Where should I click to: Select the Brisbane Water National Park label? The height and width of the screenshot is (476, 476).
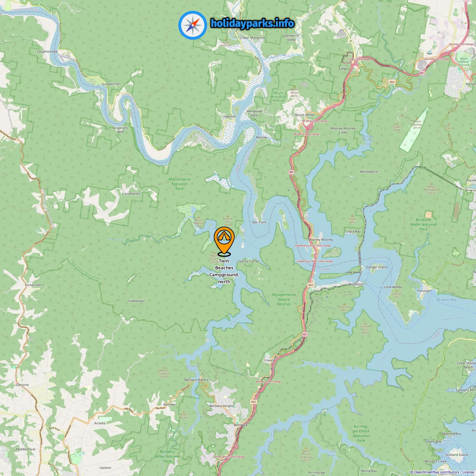point(423,224)
